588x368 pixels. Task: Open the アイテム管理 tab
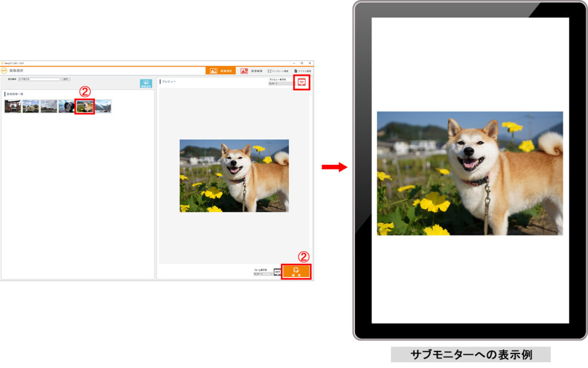coord(304,71)
